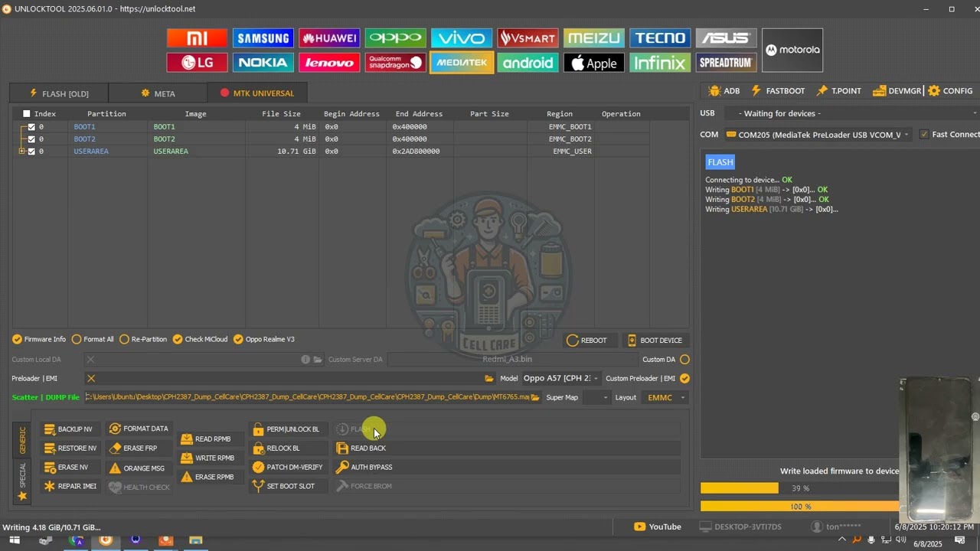Disable the Firmware Info option

[x=39, y=339]
